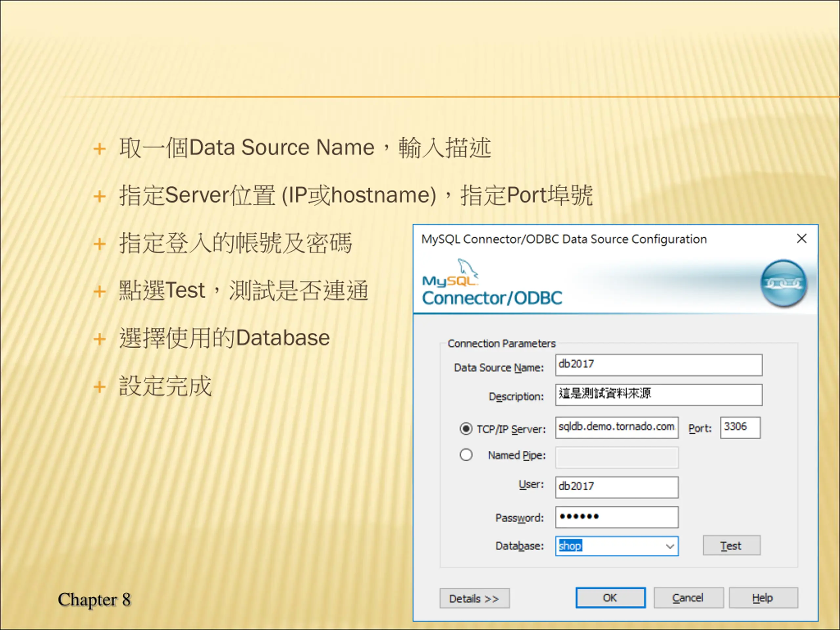The height and width of the screenshot is (630, 840).
Task: Click the disabled Named Pipe field
Action: [617, 457]
